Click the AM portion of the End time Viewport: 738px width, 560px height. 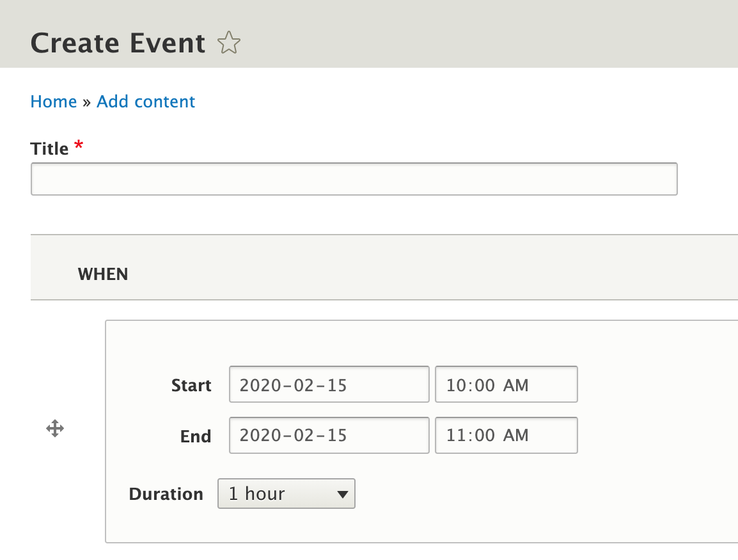515,435
